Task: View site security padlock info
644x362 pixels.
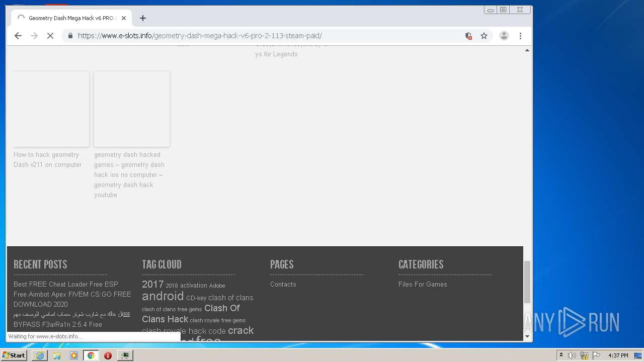Action: click(x=70, y=36)
